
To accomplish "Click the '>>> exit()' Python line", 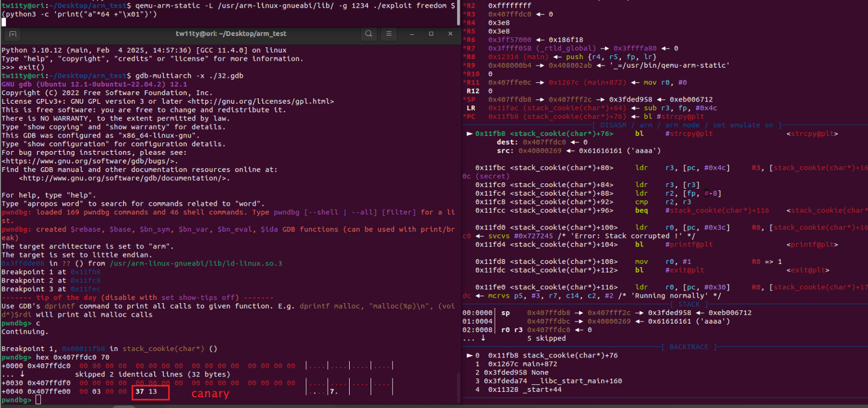I will tap(23, 67).
